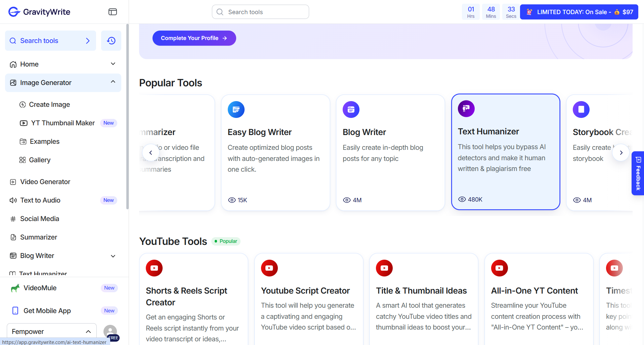Click the views eye icon on Easy Blog Writer
This screenshot has width=644, height=345.
[x=232, y=200]
